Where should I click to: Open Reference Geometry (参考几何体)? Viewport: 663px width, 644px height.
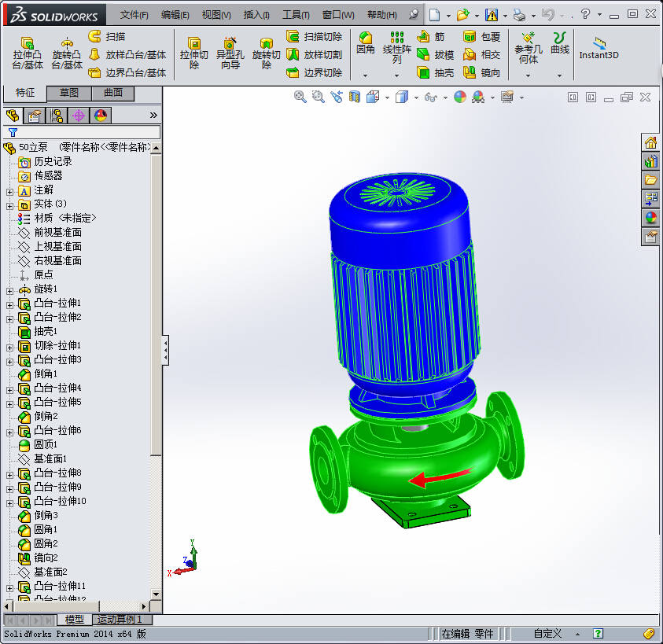528,48
